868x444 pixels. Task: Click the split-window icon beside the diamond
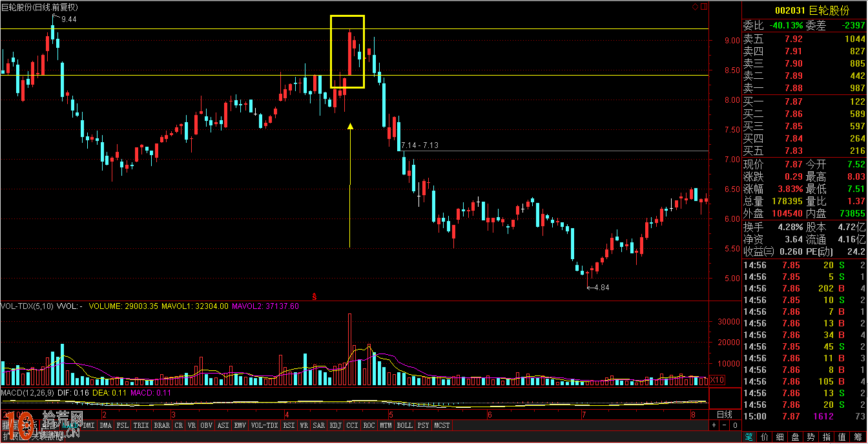(x=704, y=7)
